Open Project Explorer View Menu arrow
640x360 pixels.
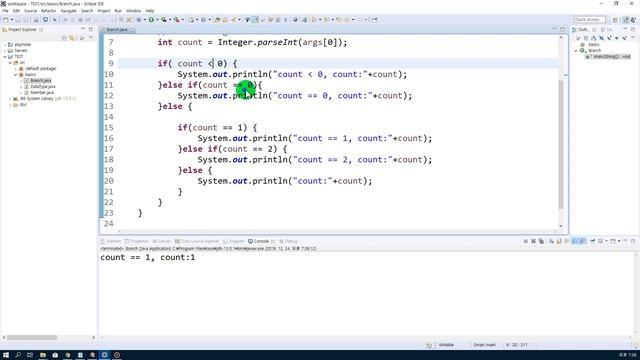click(x=91, y=38)
